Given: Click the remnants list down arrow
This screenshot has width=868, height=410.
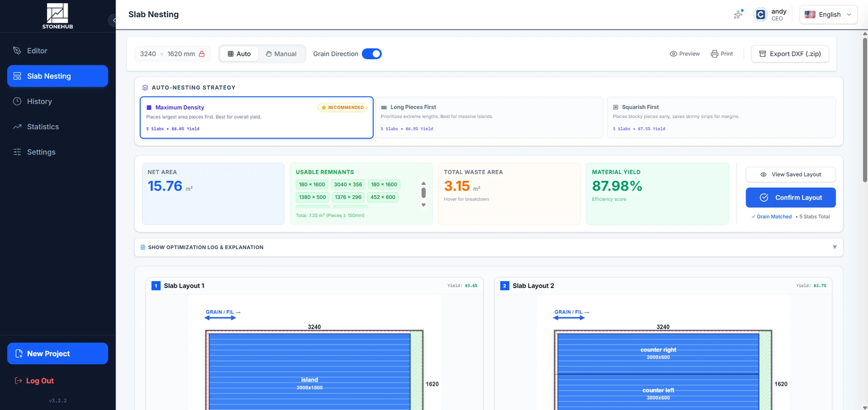Looking at the screenshot, I should click(x=423, y=205).
